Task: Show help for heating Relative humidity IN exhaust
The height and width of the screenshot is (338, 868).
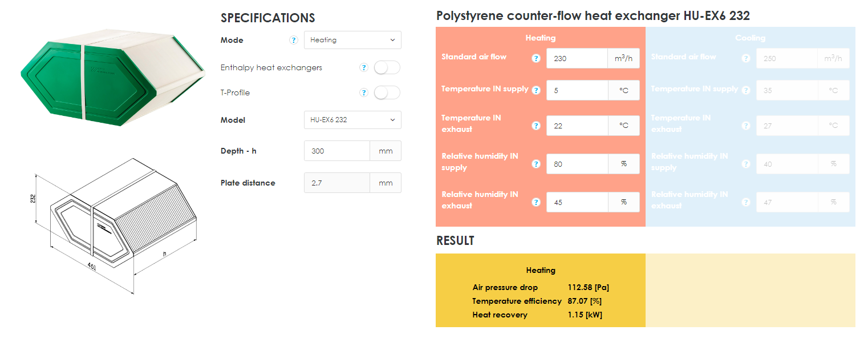Action: [536, 202]
